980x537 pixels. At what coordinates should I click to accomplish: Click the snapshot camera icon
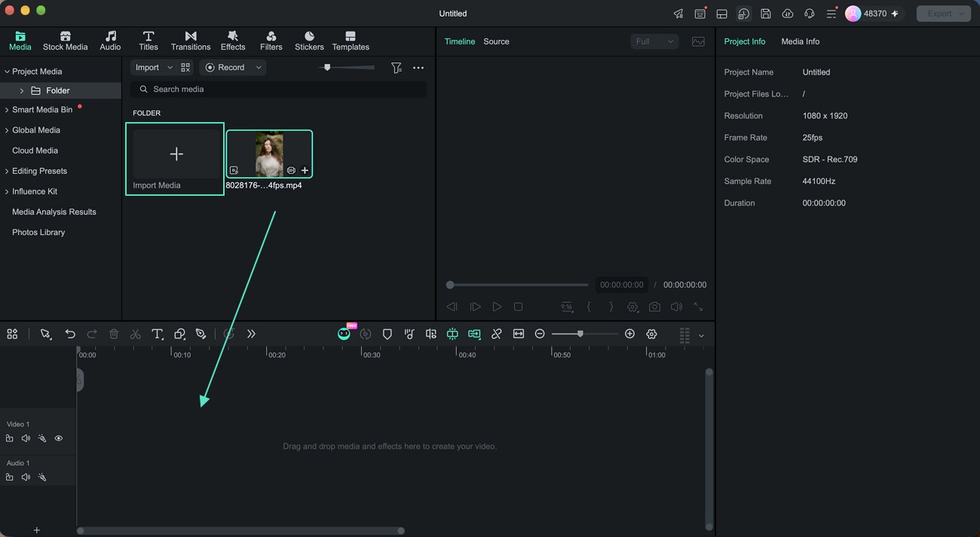pyautogui.click(x=654, y=307)
